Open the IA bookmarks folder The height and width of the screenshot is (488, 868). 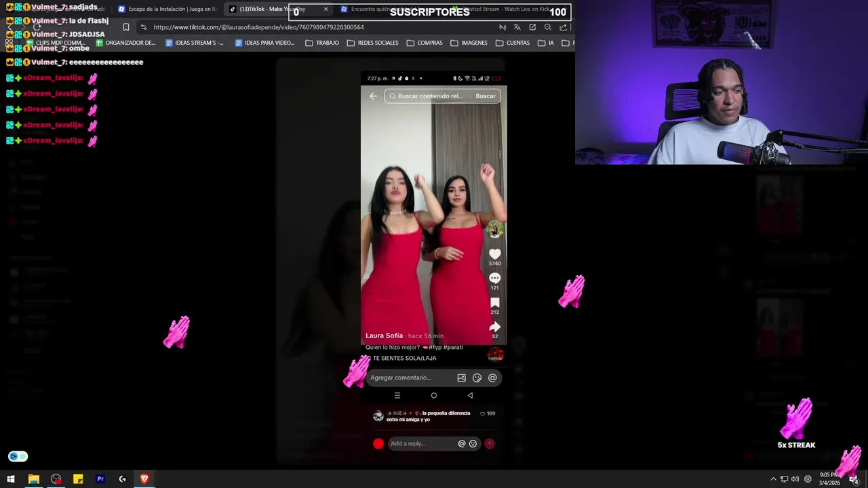546,43
